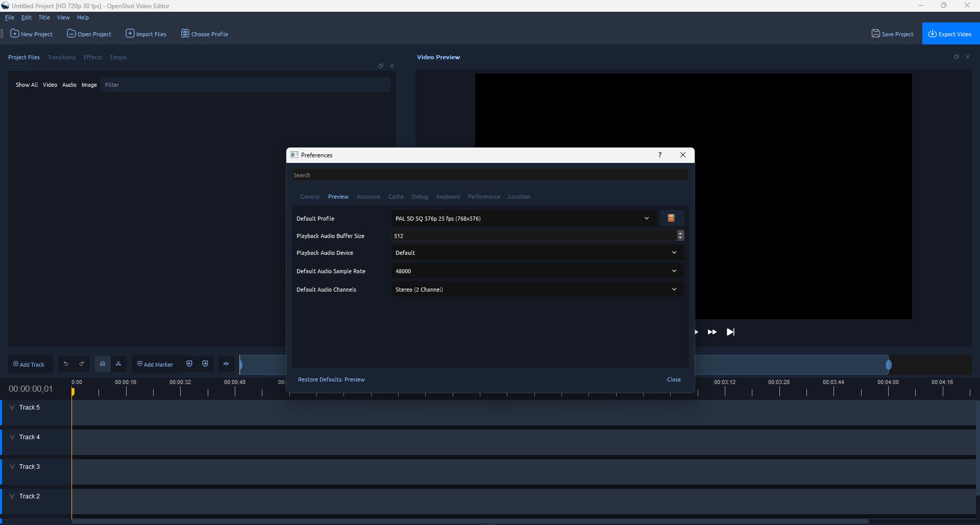Jump to end of video preview

pos(730,332)
